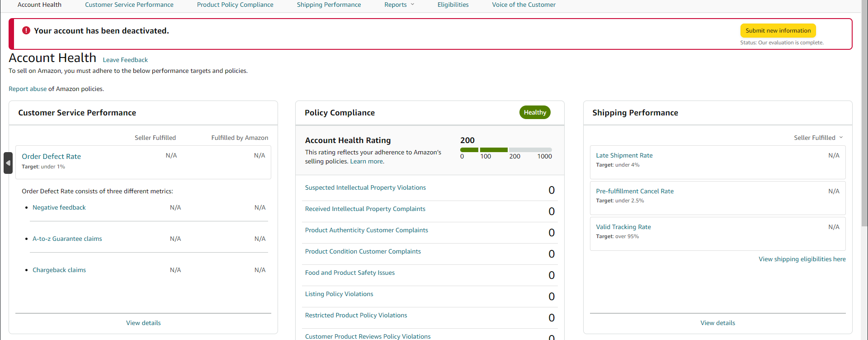The image size is (868, 340).
Task: Click View shipping eligibilities here
Action: coord(802,259)
